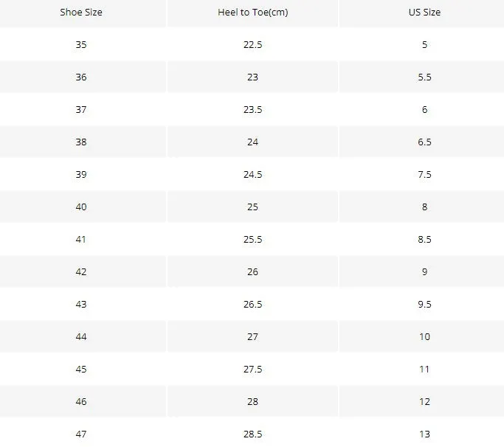Select US size 5.5 cell

point(424,77)
